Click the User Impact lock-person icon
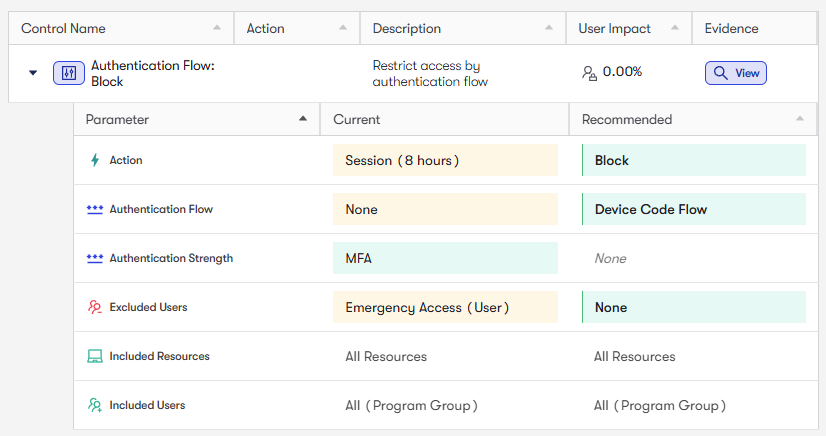 pyautogui.click(x=590, y=73)
